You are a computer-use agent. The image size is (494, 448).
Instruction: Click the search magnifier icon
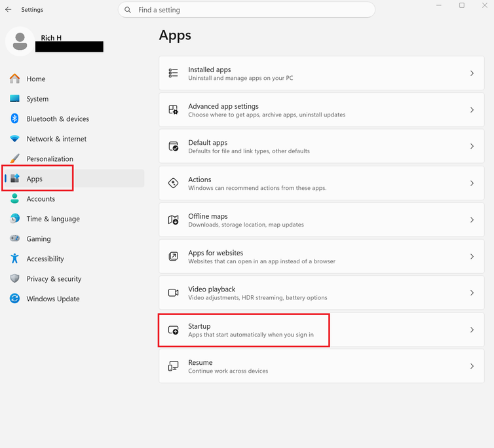click(x=128, y=10)
